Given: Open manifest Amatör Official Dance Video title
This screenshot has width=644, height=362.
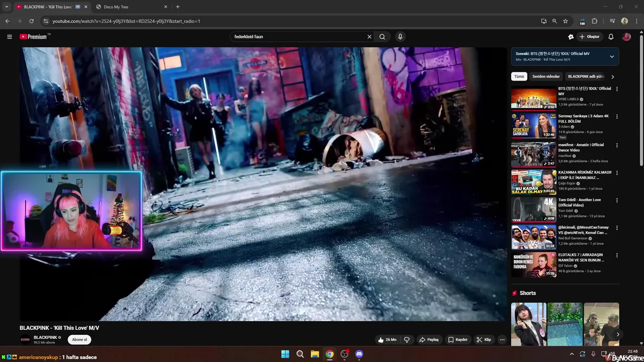Looking at the screenshot, I should click(581, 147).
